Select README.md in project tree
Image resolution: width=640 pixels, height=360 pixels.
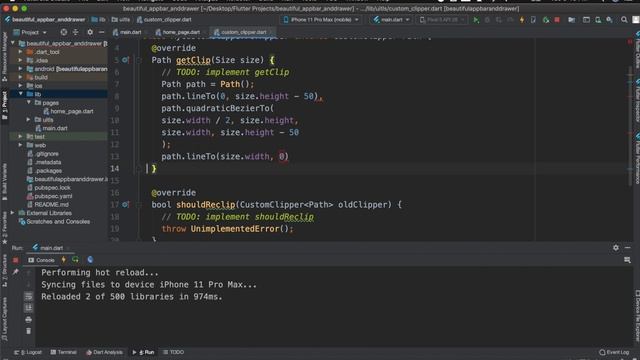[47, 204]
